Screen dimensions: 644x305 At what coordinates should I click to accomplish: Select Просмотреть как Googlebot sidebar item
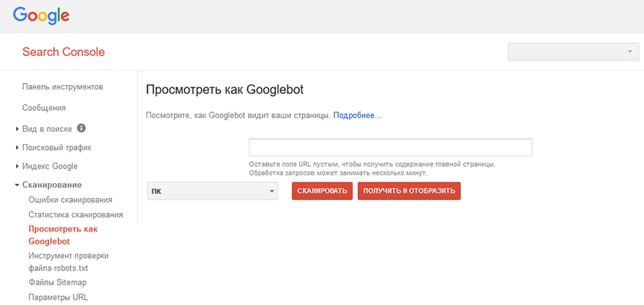[63, 234]
